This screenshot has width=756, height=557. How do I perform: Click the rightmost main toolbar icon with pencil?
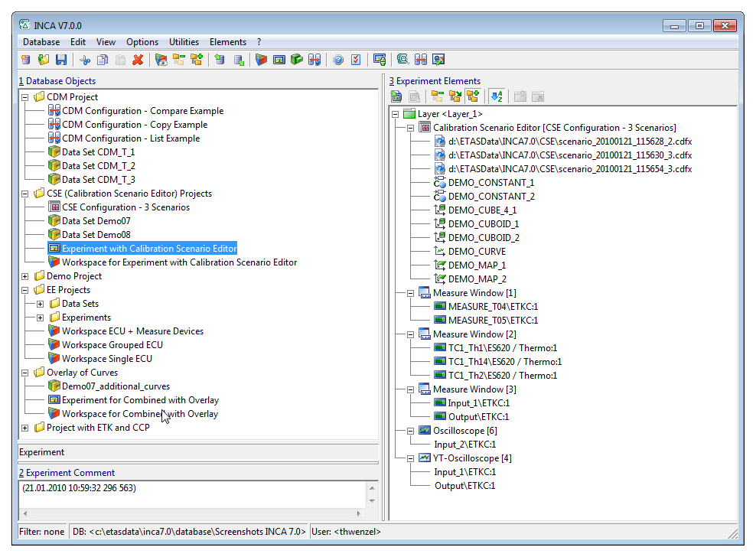pos(438,60)
